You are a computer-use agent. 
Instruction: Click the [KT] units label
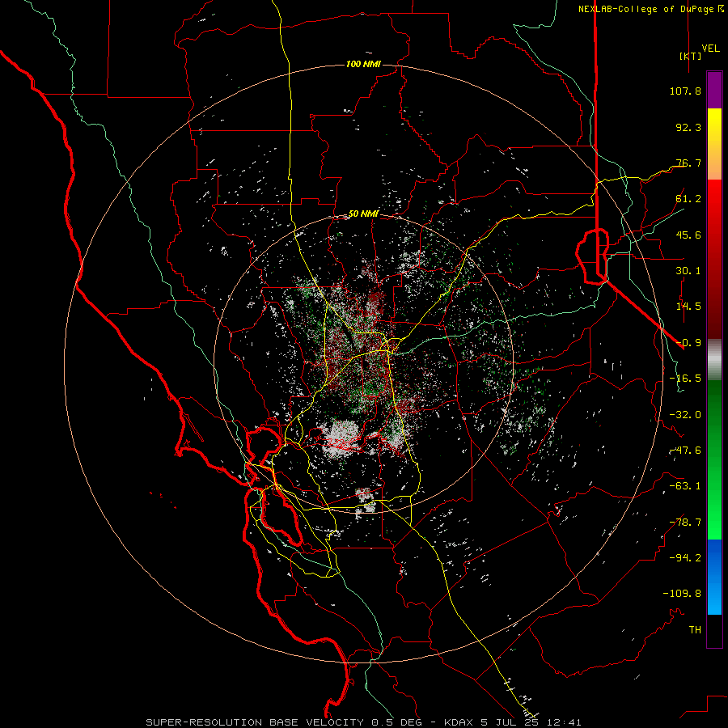[x=691, y=56]
